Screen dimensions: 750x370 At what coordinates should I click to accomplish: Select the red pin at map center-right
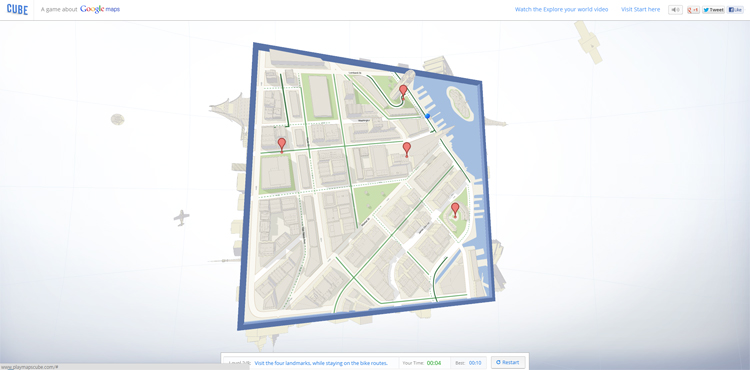point(407,149)
